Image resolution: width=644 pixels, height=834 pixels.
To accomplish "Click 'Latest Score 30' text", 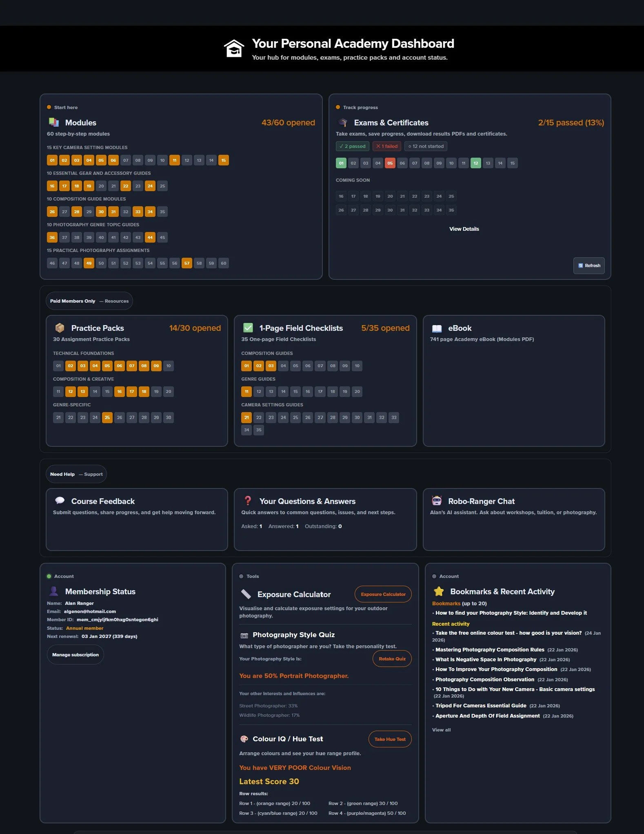I will (x=269, y=781).
